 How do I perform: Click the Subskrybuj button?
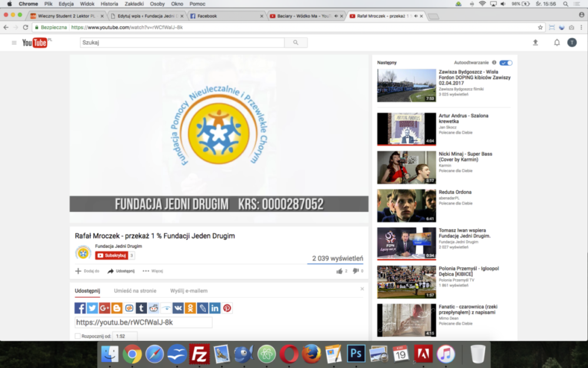coord(111,256)
